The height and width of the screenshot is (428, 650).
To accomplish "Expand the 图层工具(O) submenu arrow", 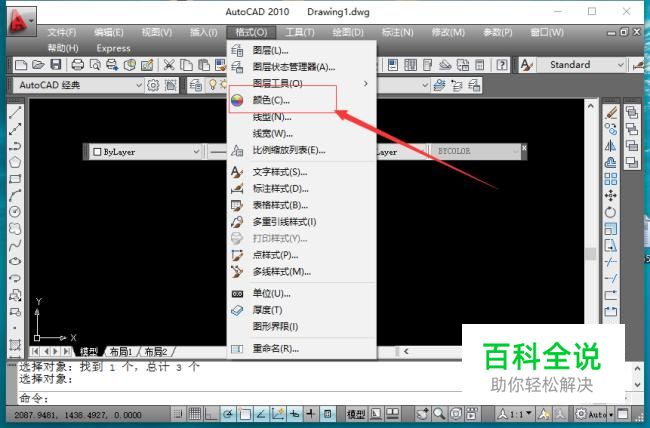I will tap(366, 83).
